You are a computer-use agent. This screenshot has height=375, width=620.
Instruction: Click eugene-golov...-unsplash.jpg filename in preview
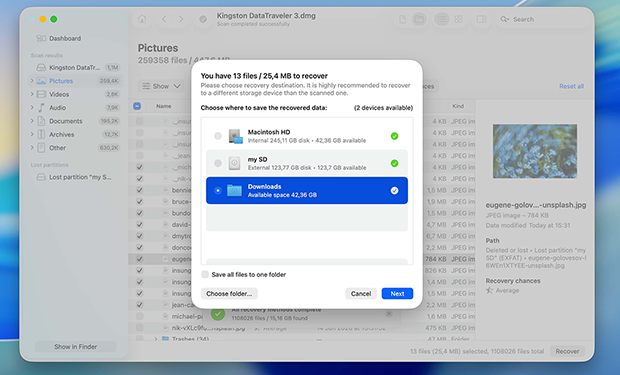click(x=536, y=205)
